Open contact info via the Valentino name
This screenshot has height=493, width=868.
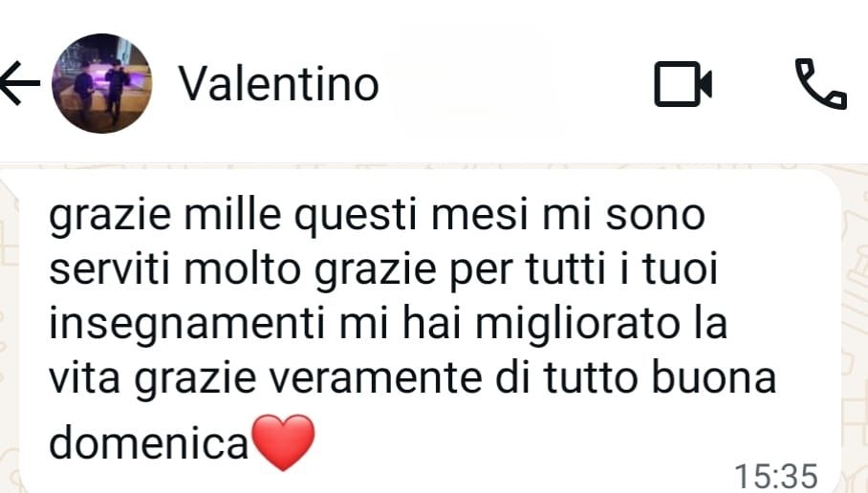pyautogui.click(x=278, y=83)
